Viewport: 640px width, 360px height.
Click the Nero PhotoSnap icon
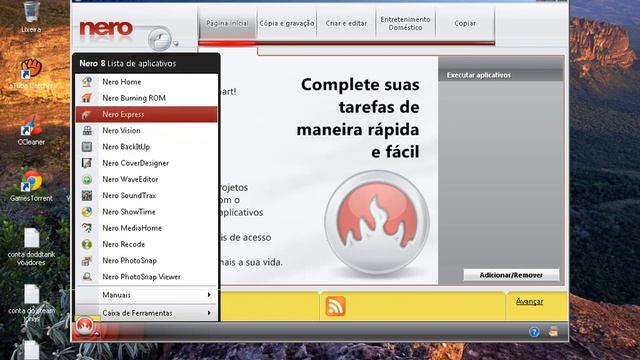point(87,260)
